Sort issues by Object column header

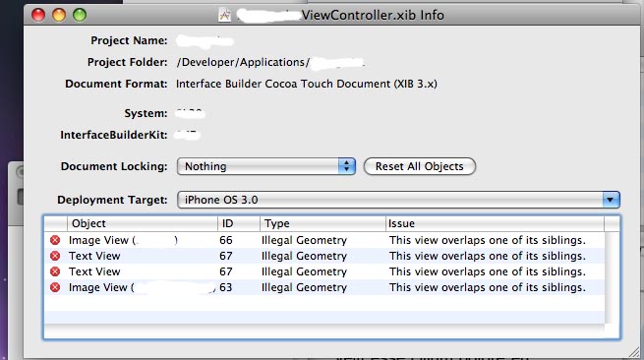(143, 223)
